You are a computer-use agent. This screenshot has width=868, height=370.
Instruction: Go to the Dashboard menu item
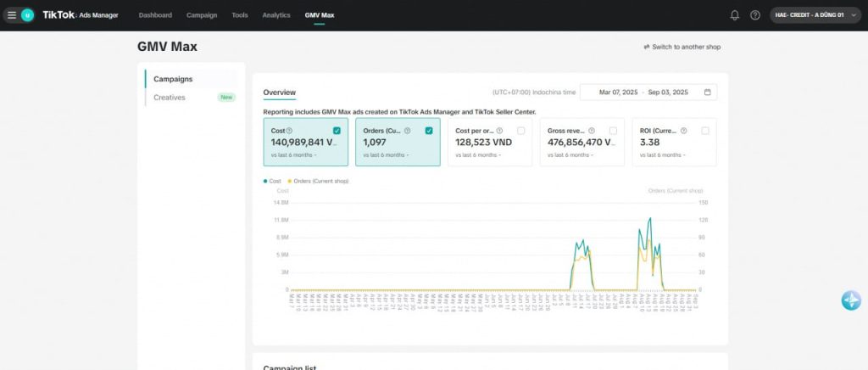point(155,15)
